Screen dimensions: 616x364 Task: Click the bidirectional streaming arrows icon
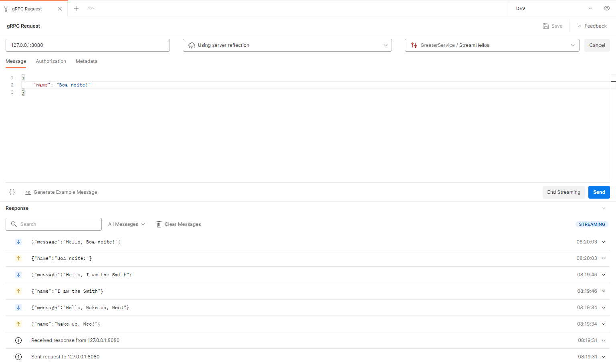click(x=414, y=45)
